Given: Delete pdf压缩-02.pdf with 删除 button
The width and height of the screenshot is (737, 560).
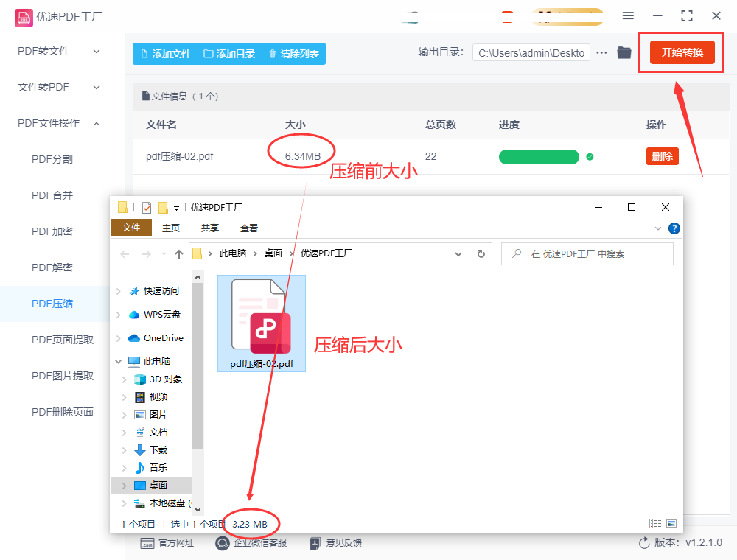Looking at the screenshot, I should [x=663, y=156].
